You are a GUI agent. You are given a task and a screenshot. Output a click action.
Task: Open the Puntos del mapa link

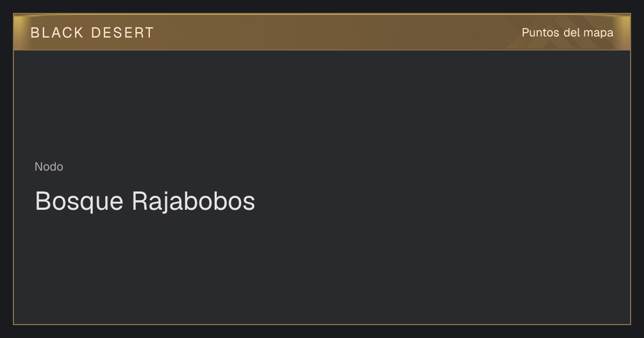(x=567, y=33)
